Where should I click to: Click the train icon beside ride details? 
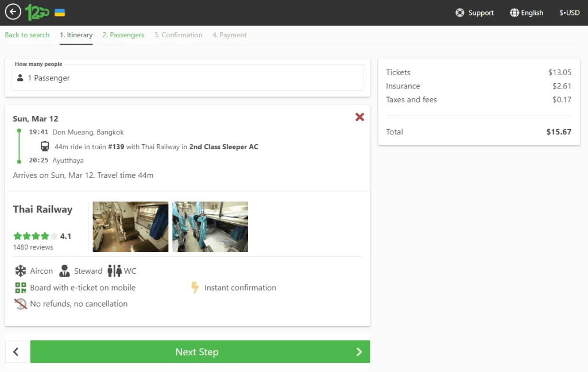45,146
